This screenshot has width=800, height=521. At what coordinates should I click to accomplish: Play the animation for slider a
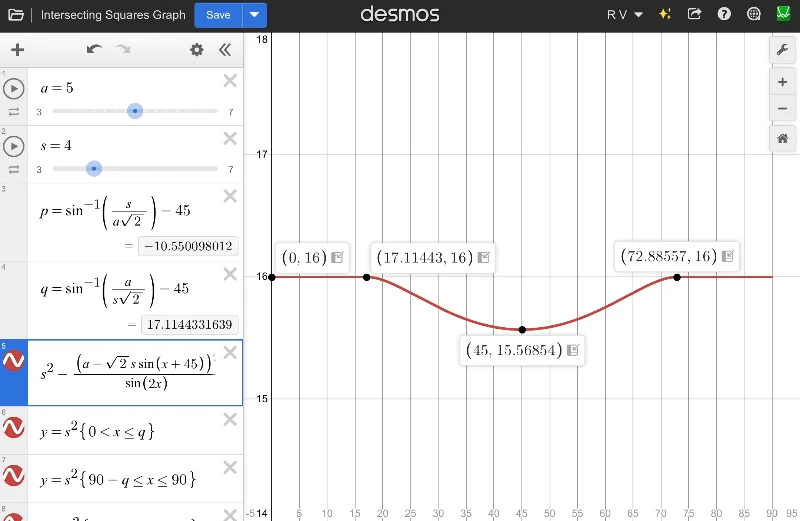(x=14, y=89)
